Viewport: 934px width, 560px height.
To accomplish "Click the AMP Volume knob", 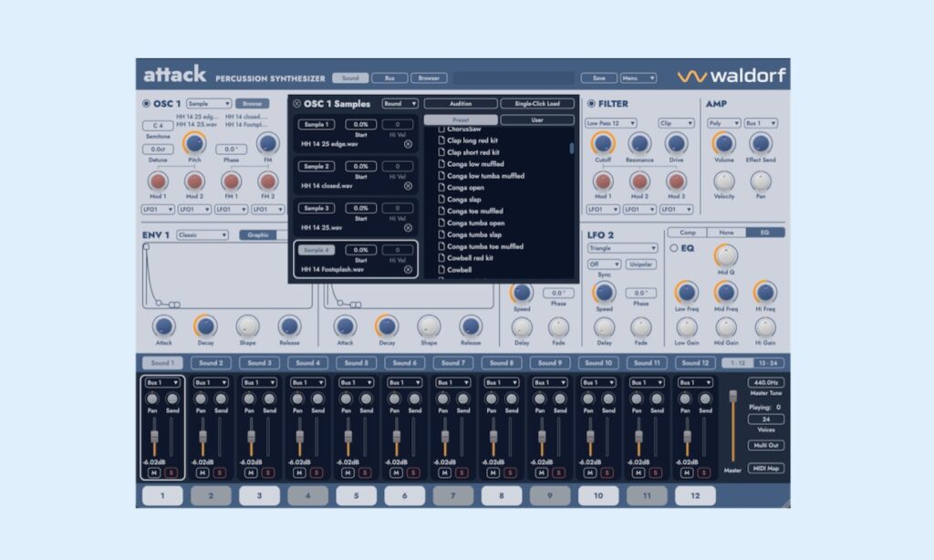I will click(723, 143).
